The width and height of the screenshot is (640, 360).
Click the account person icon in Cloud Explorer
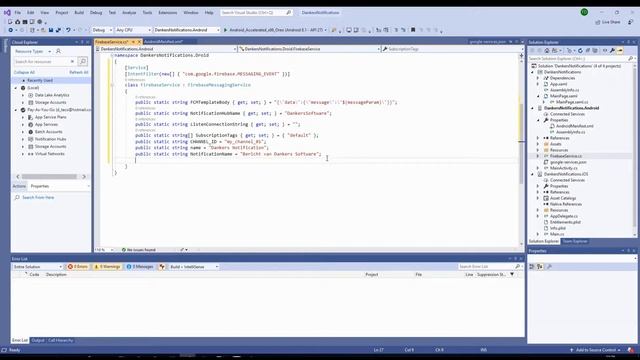pyautogui.click(x=58, y=51)
